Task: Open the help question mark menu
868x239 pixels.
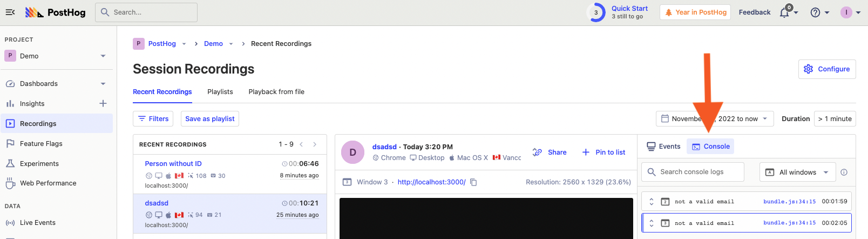Action: click(816, 12)
